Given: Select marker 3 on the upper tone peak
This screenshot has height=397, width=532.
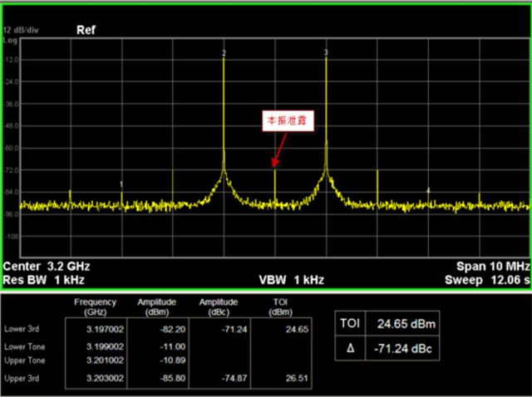Looking at the screenshot, I should pos(326,52).
